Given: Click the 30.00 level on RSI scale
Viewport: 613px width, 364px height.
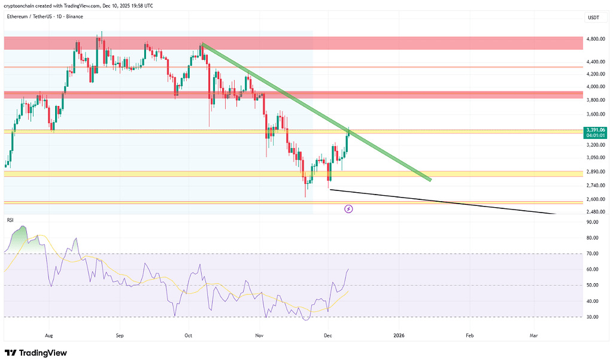Looking at the screenshot, I should [593, 317].
